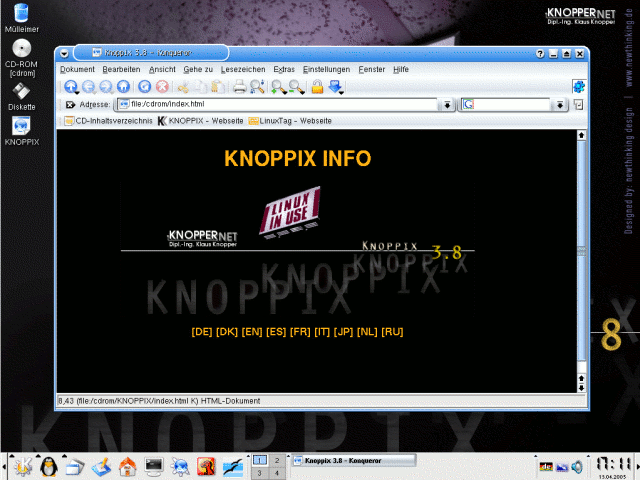Open the Bearbeiten menu

121,69
